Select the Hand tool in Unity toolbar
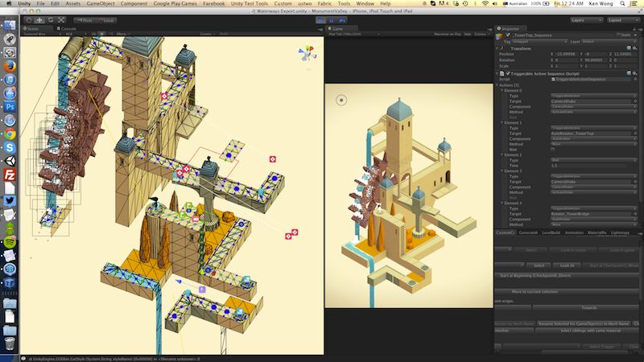This screenshot has height=362, width=644. (x=29, y=20)
